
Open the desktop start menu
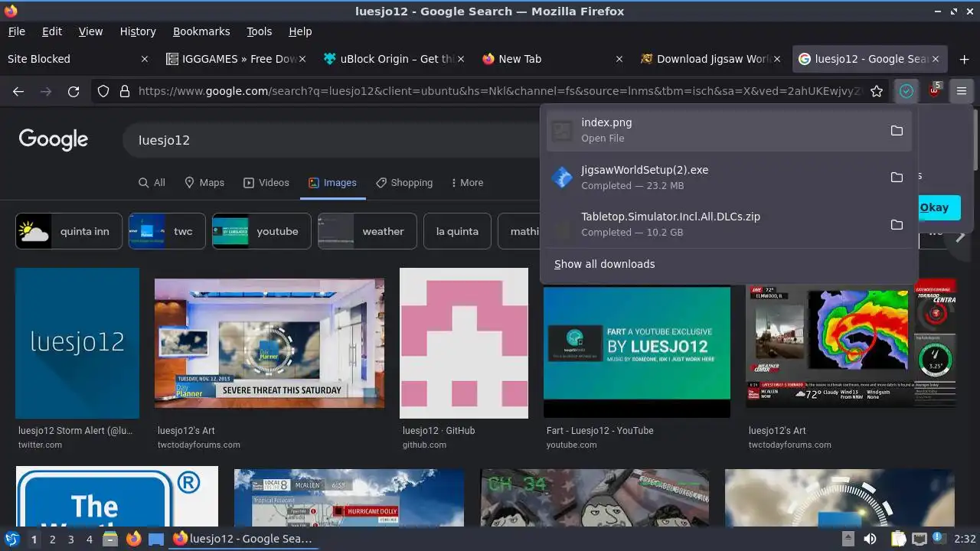12,539
